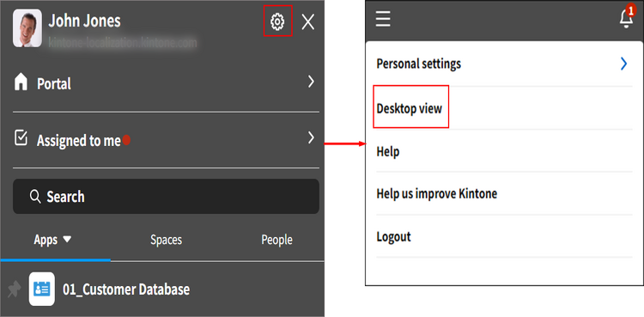Select Help us improve Kintone
The image size is (644, 317).
coord(436,193)
